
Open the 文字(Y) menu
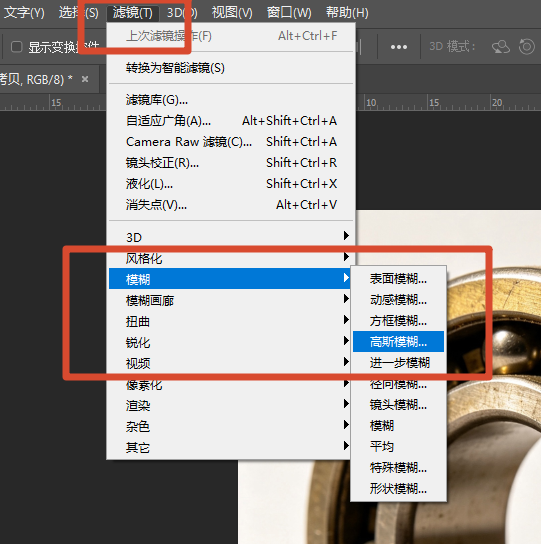coord(24,13)
